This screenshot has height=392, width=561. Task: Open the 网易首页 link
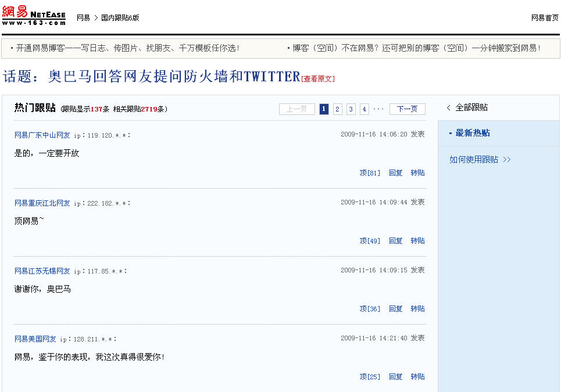[545, 18]
